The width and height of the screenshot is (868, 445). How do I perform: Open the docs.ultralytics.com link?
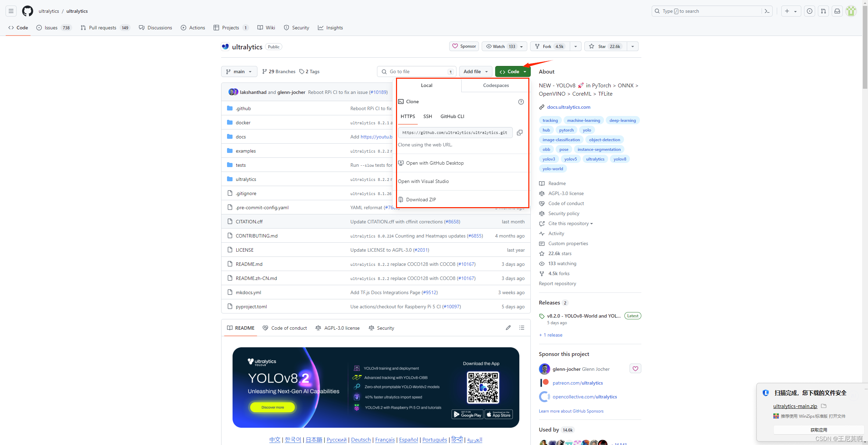point(568,107)
